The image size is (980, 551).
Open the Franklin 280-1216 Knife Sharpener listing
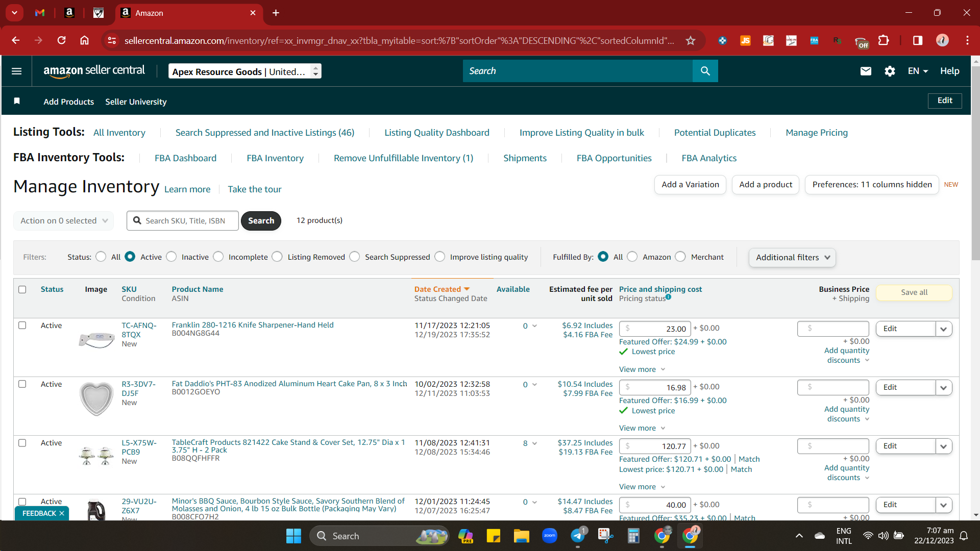[x=253, y=325]
